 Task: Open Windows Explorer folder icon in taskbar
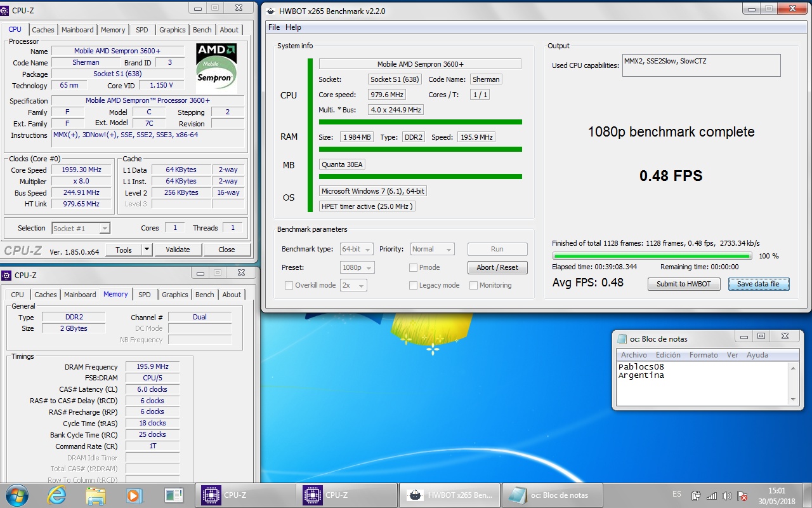coord(95,495)
